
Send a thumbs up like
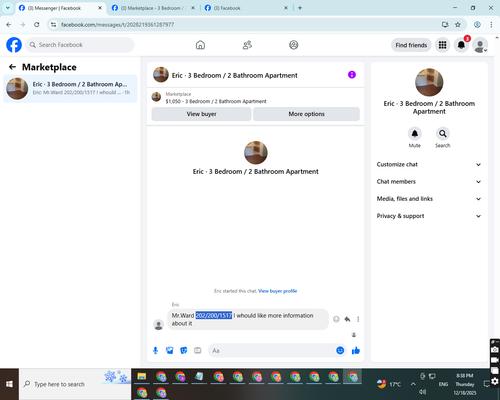click(356, 350)
